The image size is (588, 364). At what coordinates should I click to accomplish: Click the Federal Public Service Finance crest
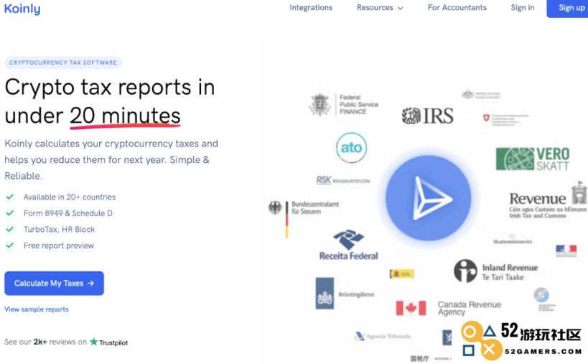pyautogui.click(x=320, y=104)
